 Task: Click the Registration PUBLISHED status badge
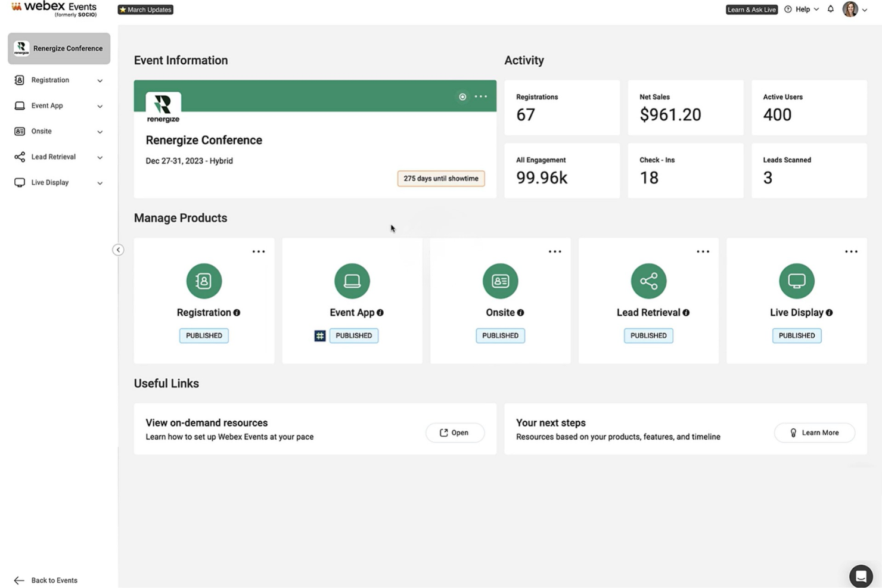tap(204, 335)
